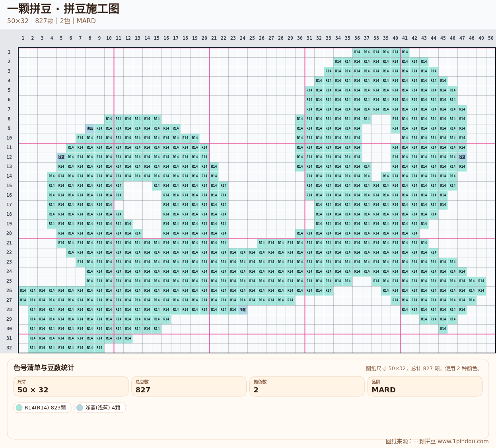
Task: Click the 颜色数 2 stat card
Action: coord(307,386)
